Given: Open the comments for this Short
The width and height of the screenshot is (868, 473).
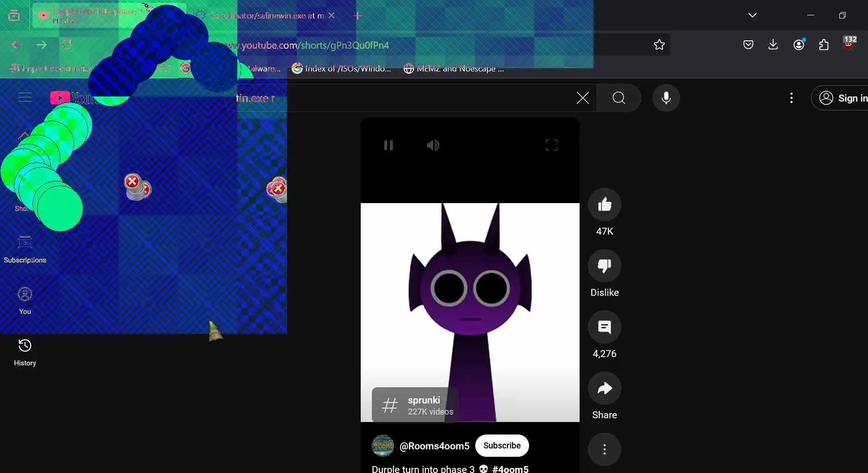Looking at the screenshot, I should click(x=605, y=327).
